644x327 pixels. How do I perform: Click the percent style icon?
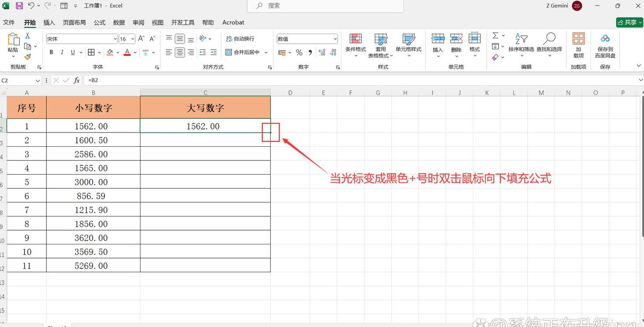[299, 53]
